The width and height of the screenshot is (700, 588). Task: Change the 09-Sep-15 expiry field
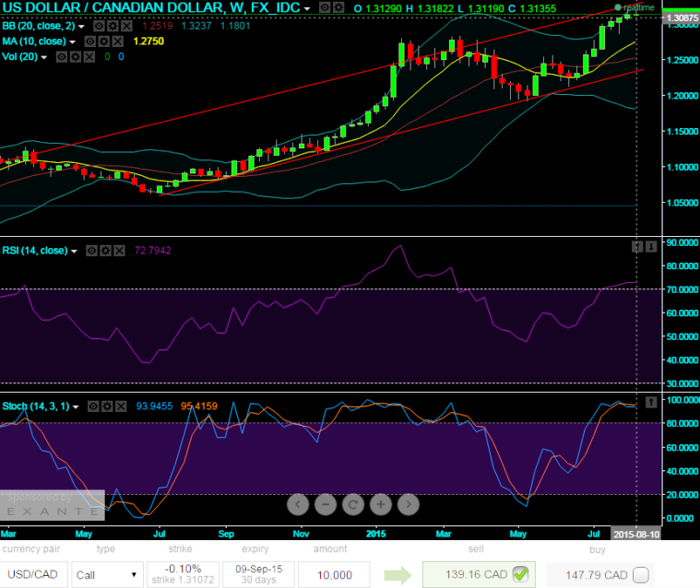tap(258, 574)
